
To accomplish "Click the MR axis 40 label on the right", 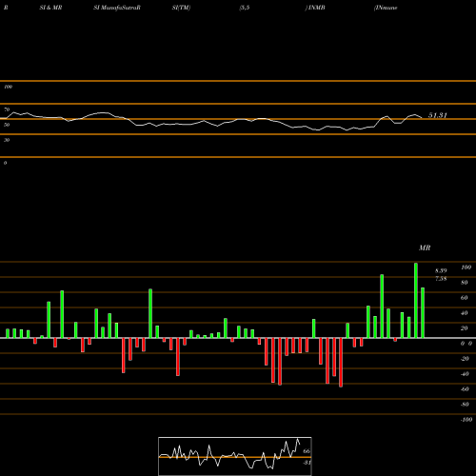I will [465, 313].
